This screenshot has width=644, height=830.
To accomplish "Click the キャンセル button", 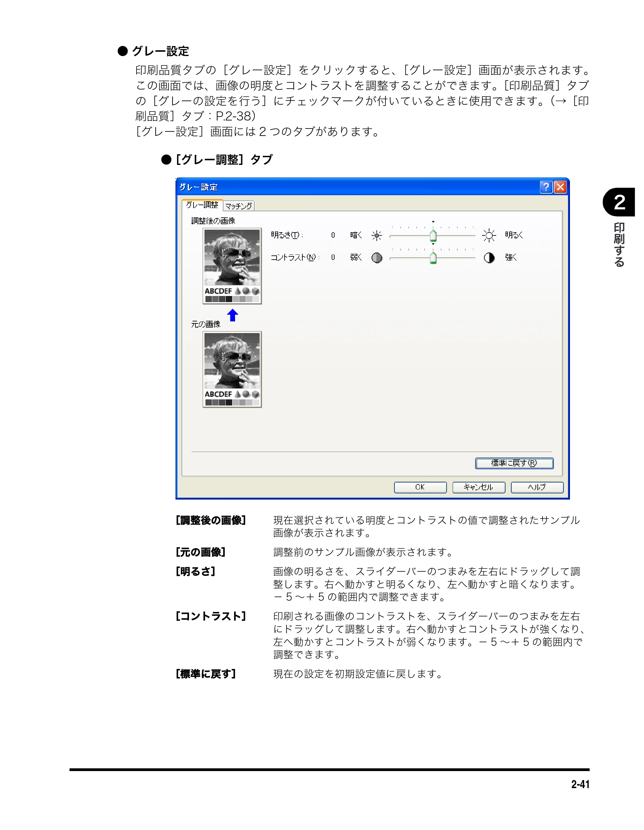I will click(479, 487).
